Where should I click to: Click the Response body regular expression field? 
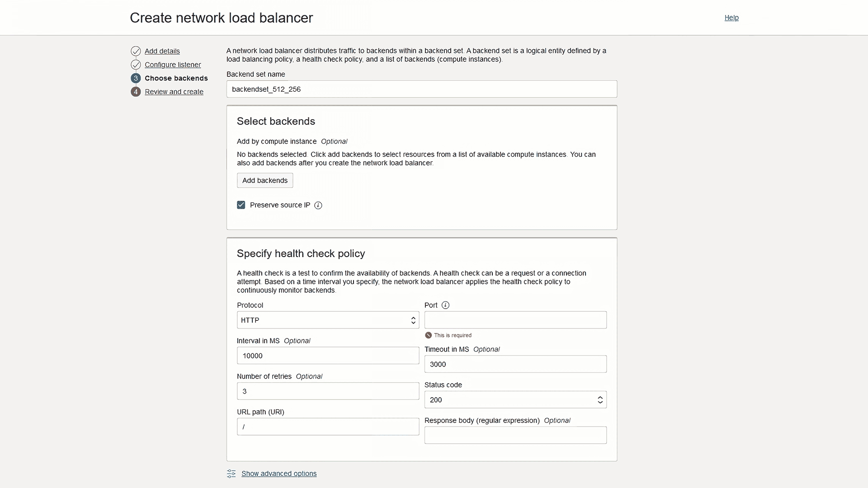(515, 435)
